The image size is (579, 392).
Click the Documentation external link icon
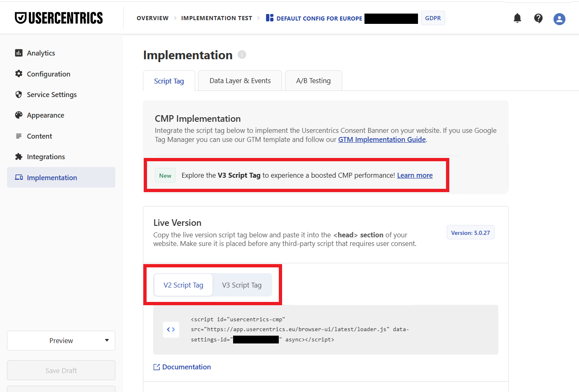(156, 367)
